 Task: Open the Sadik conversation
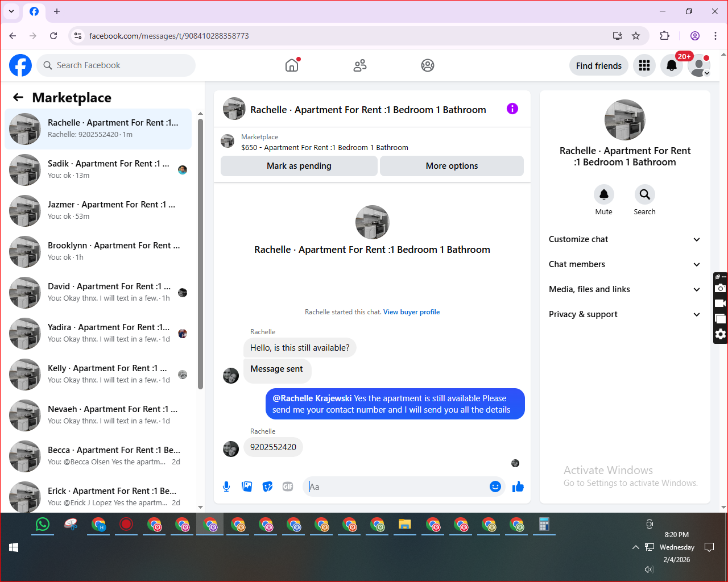(98, 170)
